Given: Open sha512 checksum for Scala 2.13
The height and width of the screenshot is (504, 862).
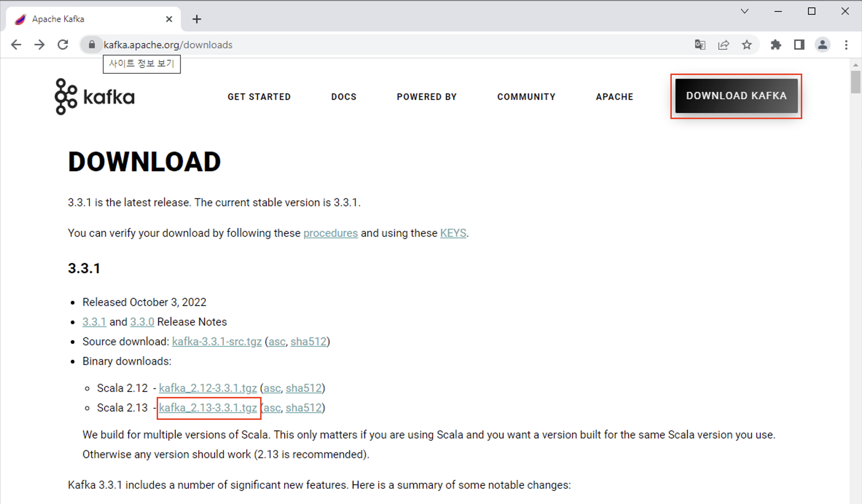Looking at the screenshot, I should pyautogui.click(x=304, y=408).
